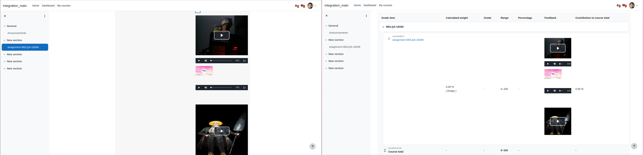Image resolution: width=644 pixels, height=155 pixels.
Task: Open My courses in right window
Action: click(386, 5)
